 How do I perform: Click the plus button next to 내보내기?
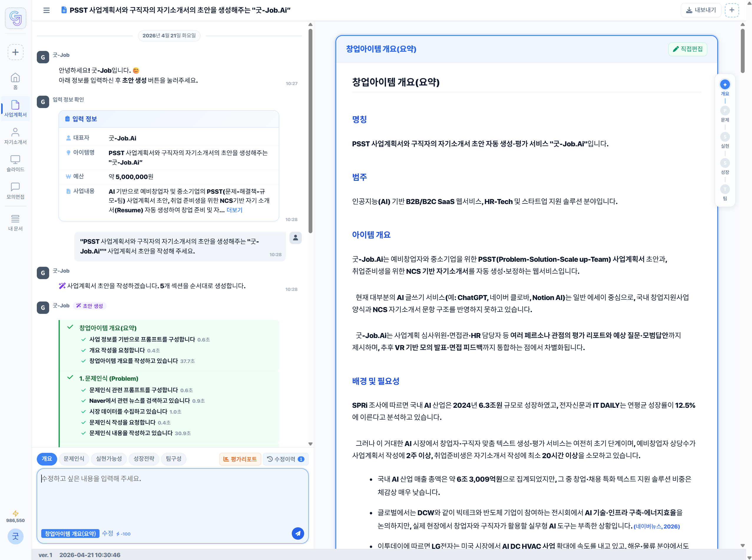[x=732, y=10]
